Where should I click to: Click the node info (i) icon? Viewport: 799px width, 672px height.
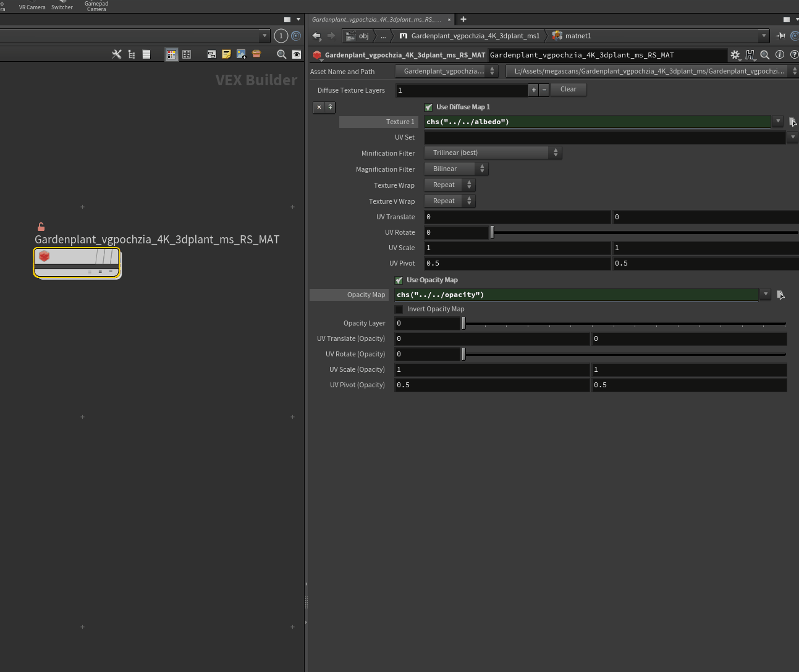point(780,54)
